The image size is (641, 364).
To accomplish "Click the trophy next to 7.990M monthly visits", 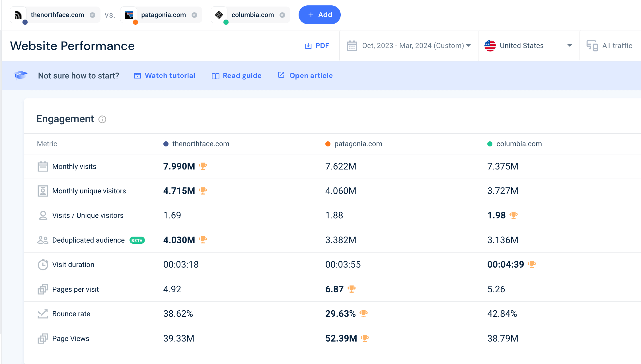I will click(x=203, y=166).
